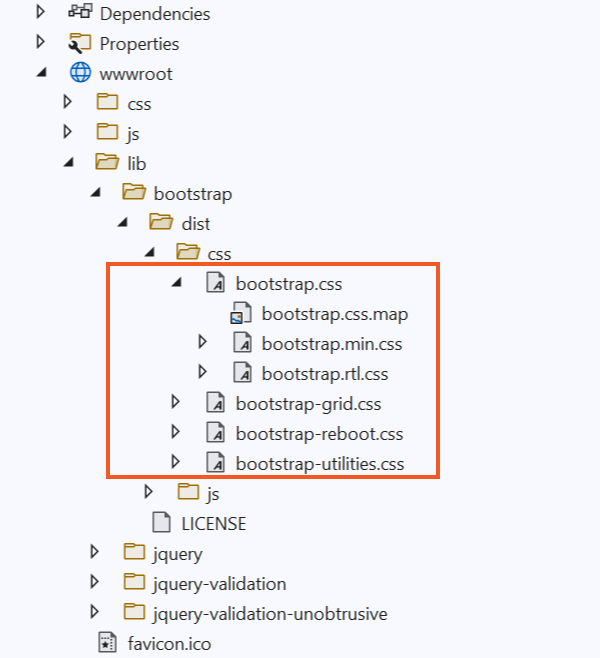The image size is (600, 658).
Task: Click the bootstrap-utilities.css stylesheet icon
Action: point(216,462)
